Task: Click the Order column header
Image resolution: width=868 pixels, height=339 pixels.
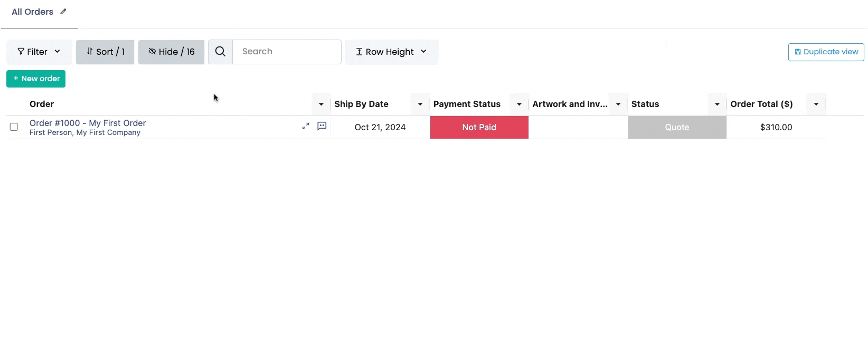Action: coord(42,104)
